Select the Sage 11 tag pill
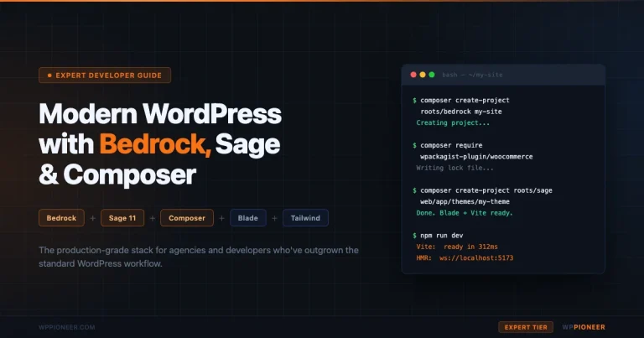This screenshot has height=338, width=644. (x=122, y=218)
